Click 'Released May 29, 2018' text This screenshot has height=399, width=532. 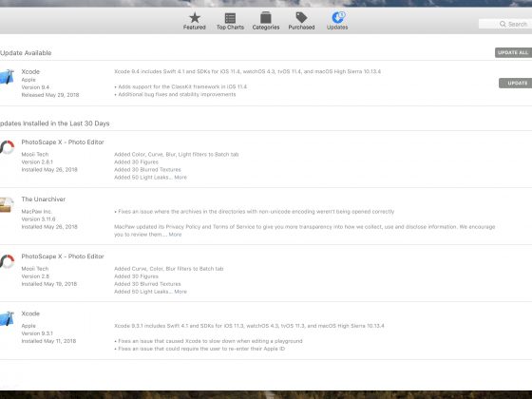click(50, 95)
